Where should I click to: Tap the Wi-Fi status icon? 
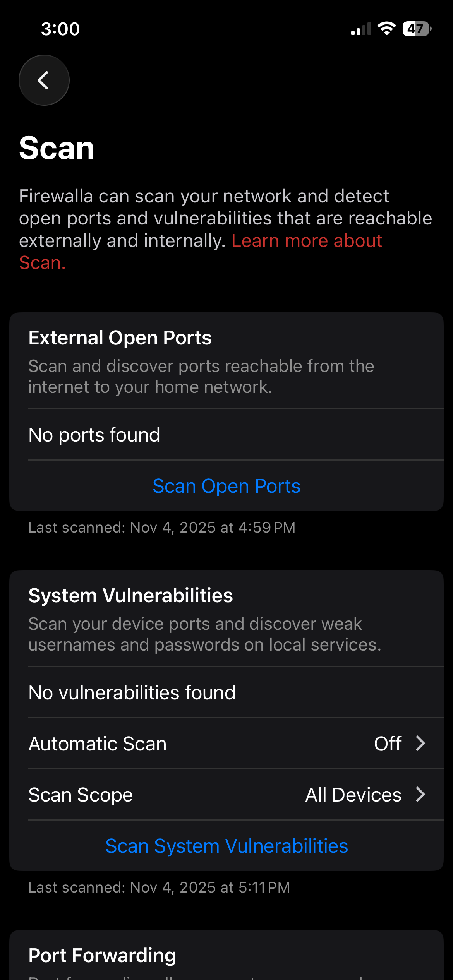pyautogui.click(x=386, y=29)
